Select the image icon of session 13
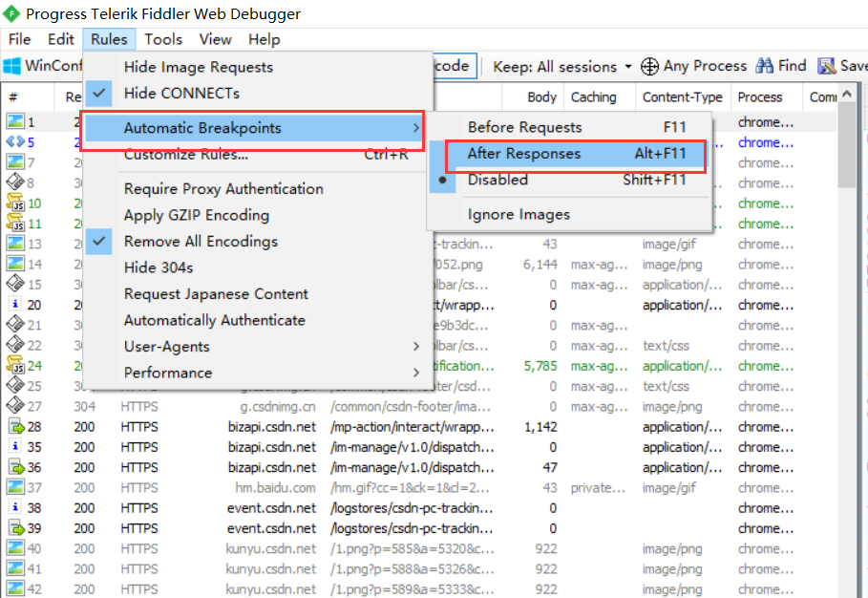This screenshot has width=868, height=598. [x=15, y=243]
